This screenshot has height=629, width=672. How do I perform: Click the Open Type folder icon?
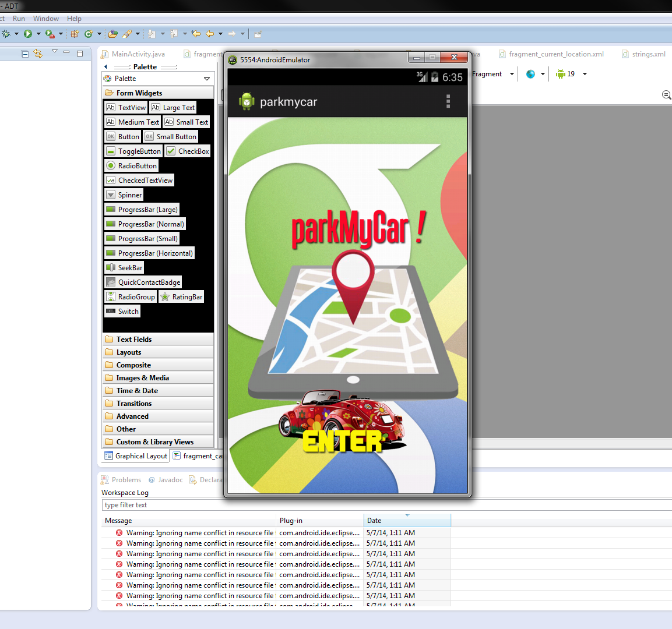click(x=113, y=34)
